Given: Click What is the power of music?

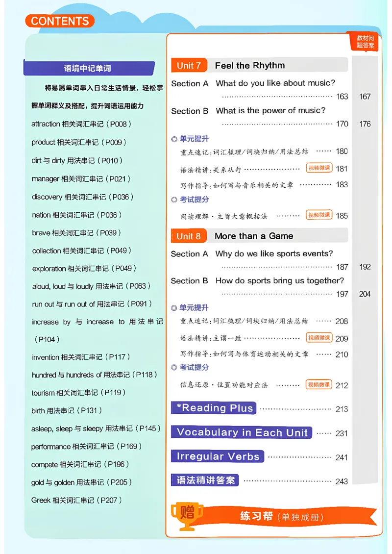Looking at the screenshot, I should (270, 111).
